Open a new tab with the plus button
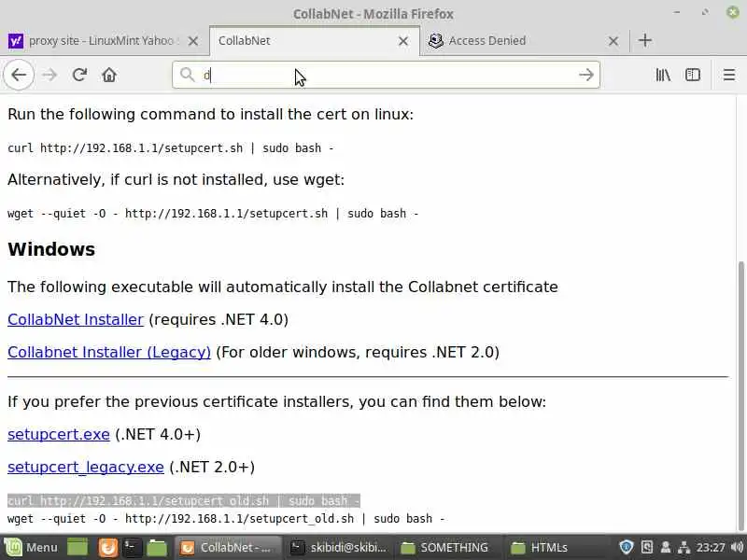Image resolution: width=747 pixels, height=560 pixels. (645, 40)
